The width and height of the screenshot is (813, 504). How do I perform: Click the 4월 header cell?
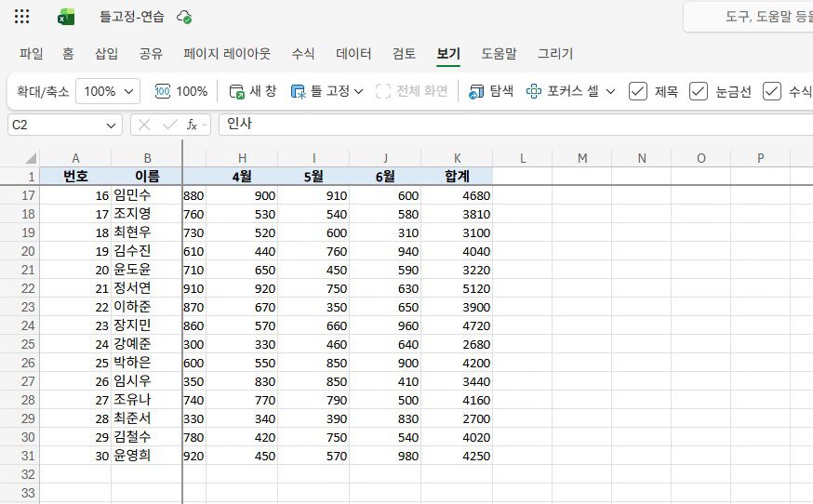click(x=242, y=177)
